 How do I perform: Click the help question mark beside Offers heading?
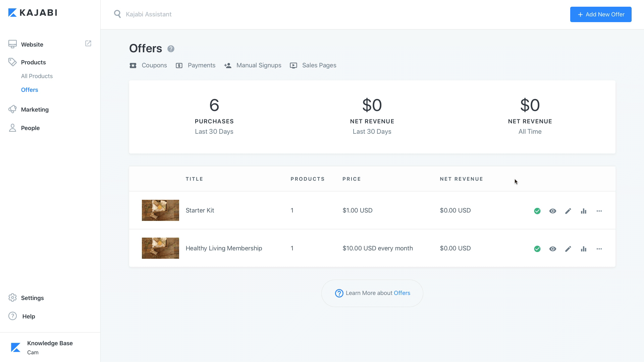[x=171, y=49]
